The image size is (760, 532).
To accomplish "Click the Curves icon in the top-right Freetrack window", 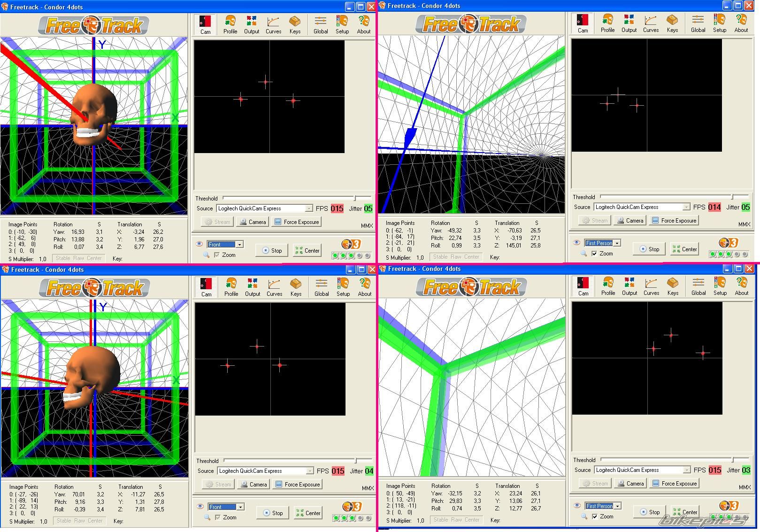I will 651,23.
